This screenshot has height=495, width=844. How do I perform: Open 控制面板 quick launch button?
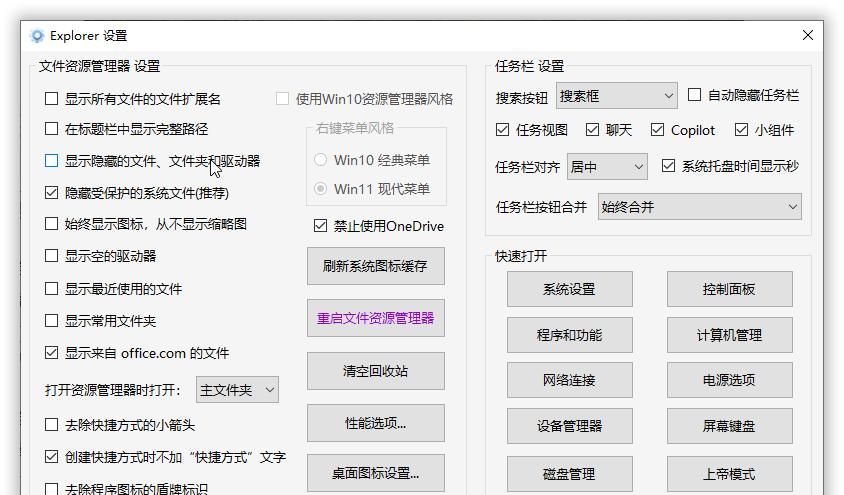click(729, 289)
